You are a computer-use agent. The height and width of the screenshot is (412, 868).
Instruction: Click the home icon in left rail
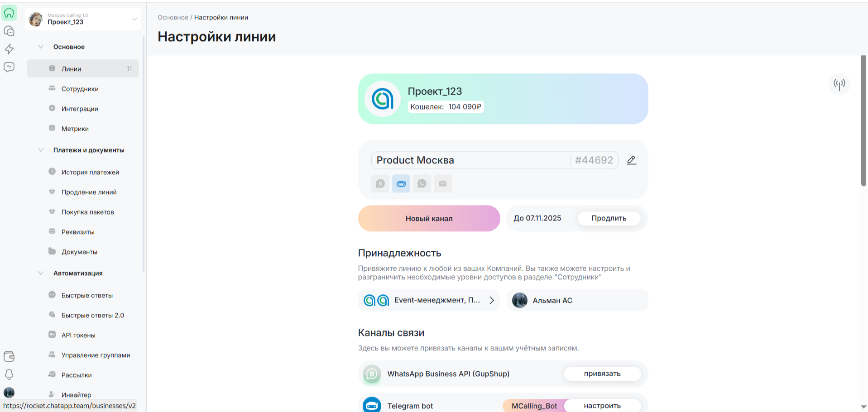(x=9, y=13)
